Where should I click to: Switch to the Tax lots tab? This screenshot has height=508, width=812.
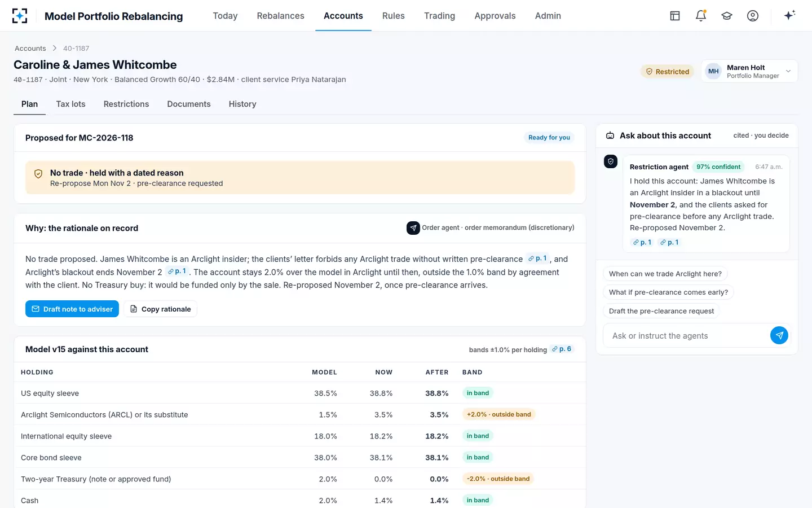(70, 104)
